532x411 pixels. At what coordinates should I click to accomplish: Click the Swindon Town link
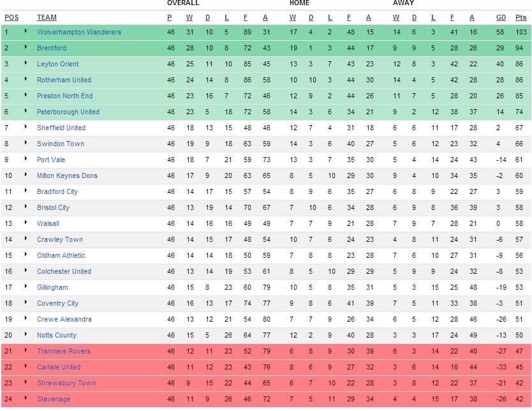pos(61,144)
